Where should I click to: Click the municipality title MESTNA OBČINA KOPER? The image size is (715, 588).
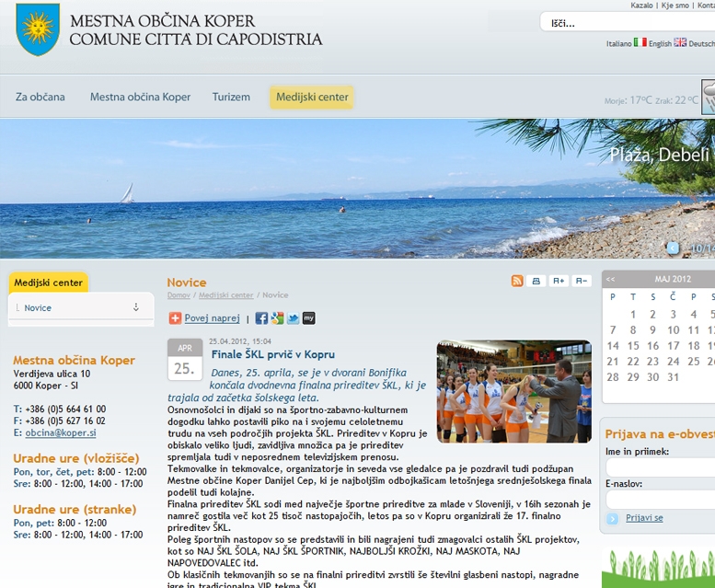162,21
